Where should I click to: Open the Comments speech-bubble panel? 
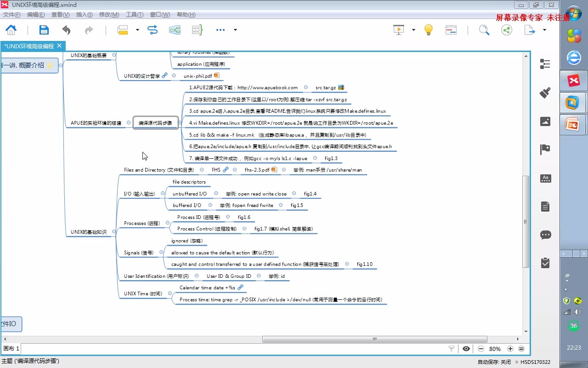coord(545,235)
